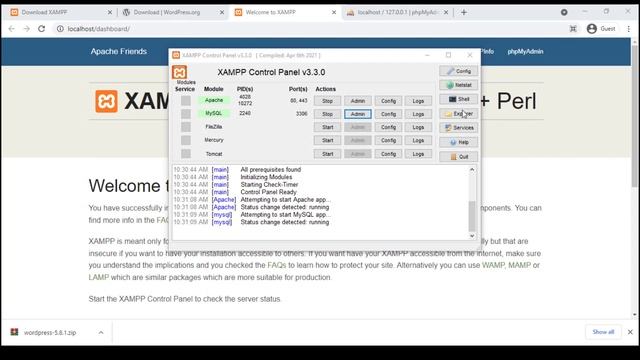Click the XAMPP title bar icon
The height and width of the screenshot is (360, 640).
coord(176,55)
